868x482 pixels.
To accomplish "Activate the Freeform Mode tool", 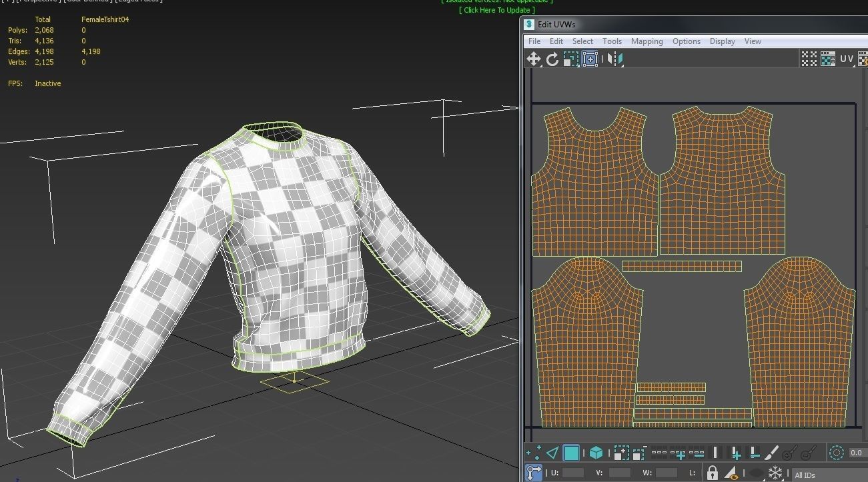I will [590, 59].
